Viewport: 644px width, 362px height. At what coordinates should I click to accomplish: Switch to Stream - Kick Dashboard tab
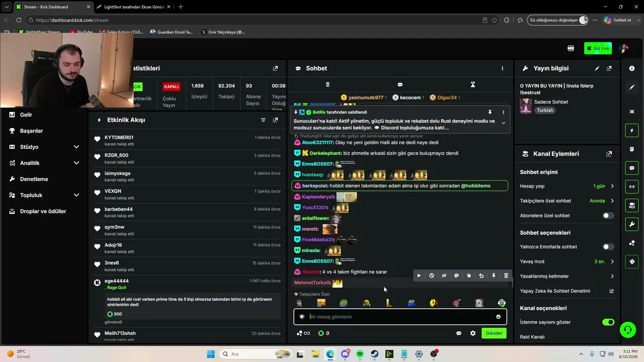[52, 7]
